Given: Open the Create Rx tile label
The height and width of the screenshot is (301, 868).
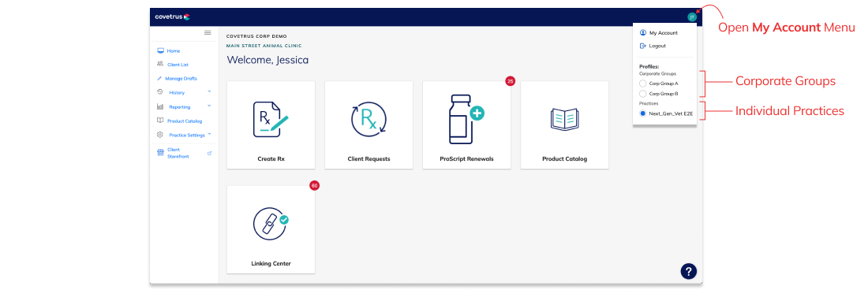Looking at the screenshot, I should tap(271, 158).
